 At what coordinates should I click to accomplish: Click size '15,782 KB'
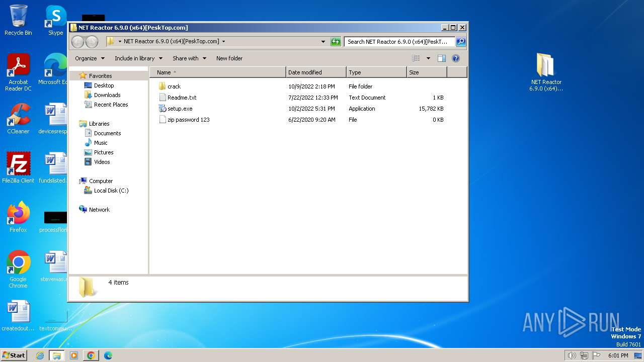click(x=431, y=109)
